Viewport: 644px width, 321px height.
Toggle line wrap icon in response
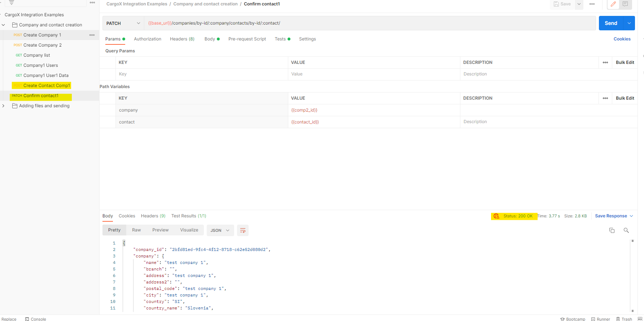click(x=243, y=230)
